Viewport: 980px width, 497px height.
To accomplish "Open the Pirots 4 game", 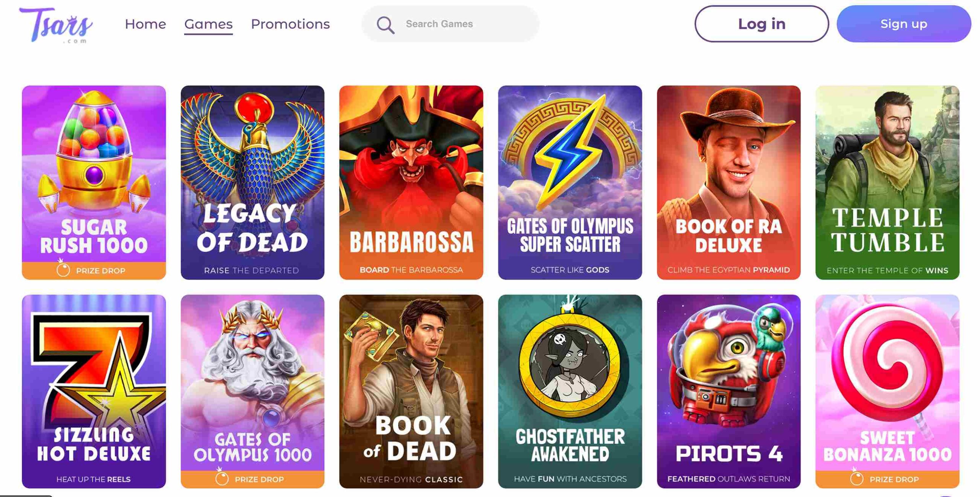I will [728, 391].
